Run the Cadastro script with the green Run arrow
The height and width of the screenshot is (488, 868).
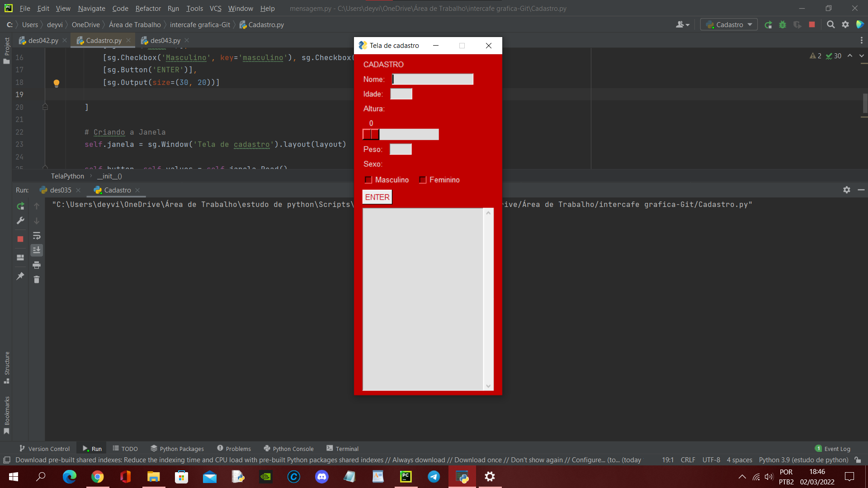(769, 25)
